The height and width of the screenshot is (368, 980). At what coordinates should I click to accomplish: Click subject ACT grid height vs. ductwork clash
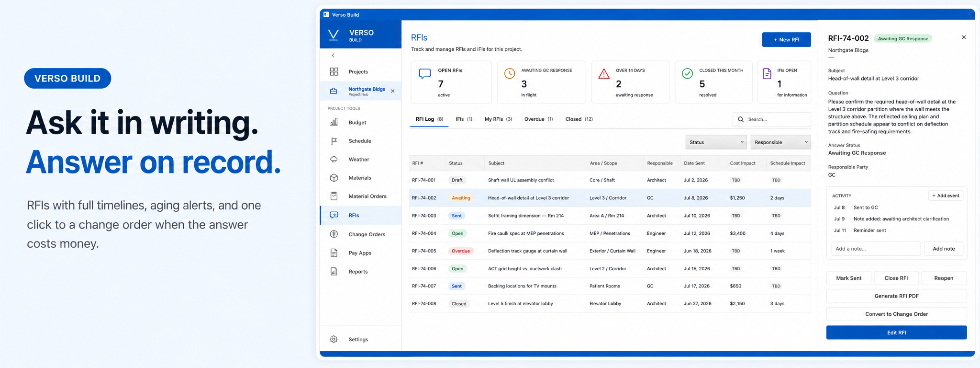[x=524, y=269]
